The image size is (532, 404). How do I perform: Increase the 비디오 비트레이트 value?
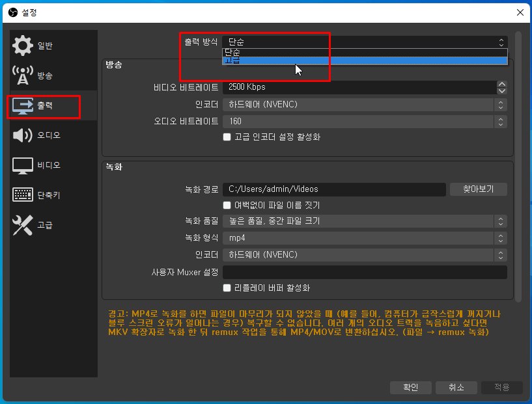[502, 84]
